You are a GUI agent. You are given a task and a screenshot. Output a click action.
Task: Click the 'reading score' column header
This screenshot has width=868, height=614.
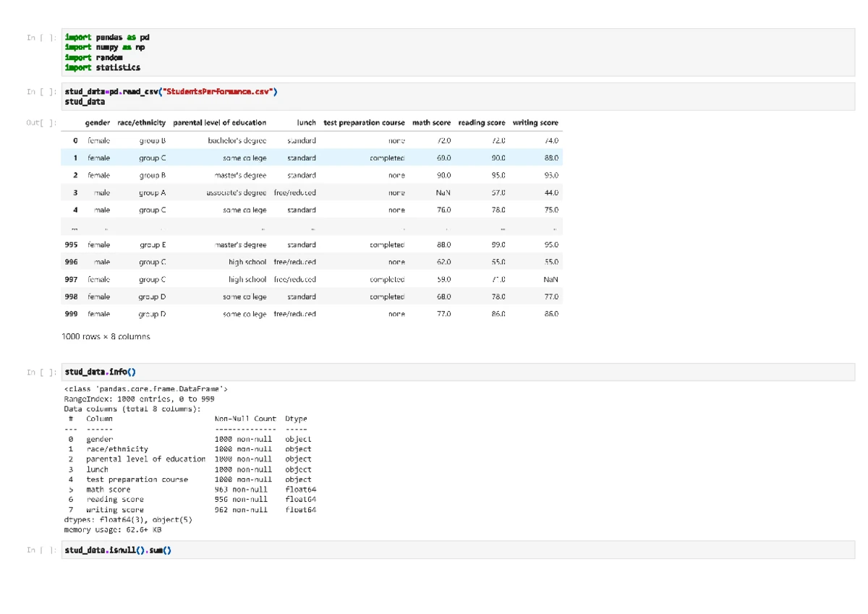(482, 123)
